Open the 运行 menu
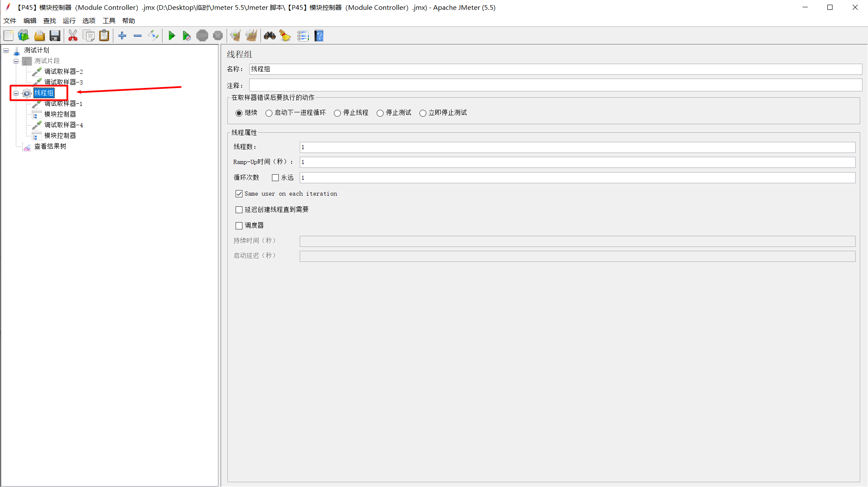Image resolution: width=868 pixels, height=487 pixels. (69, 21)
